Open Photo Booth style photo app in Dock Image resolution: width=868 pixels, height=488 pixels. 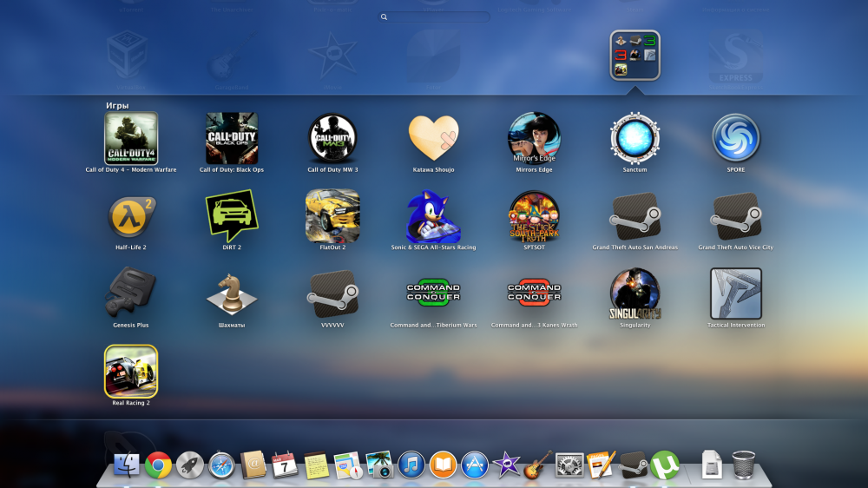380,465
